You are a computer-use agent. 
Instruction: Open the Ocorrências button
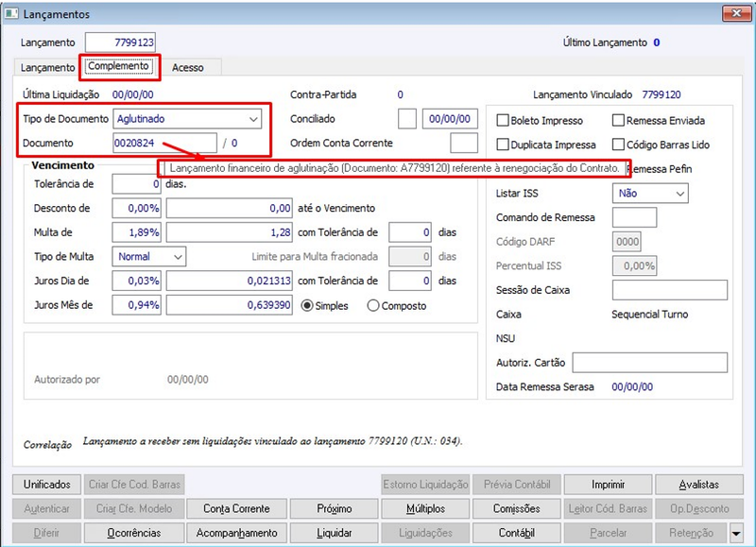134,533
